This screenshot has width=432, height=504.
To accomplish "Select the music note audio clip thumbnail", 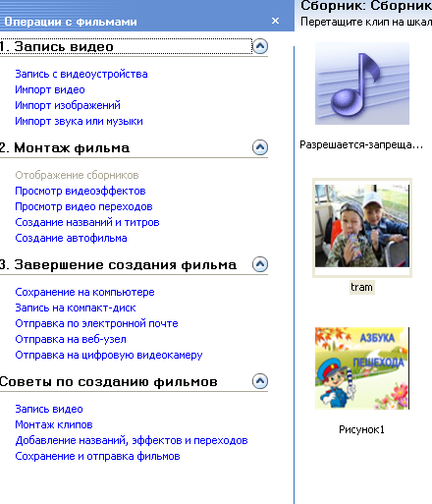I will click(362, 84).
